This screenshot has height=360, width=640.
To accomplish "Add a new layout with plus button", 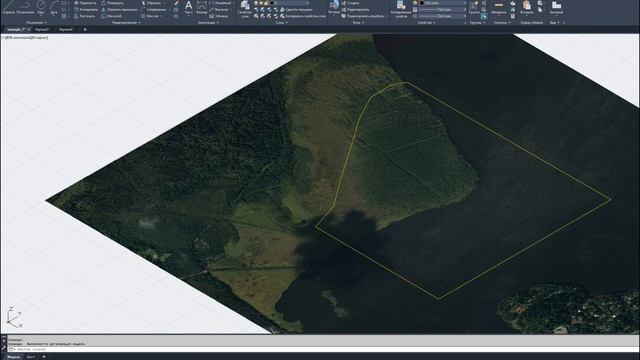I will [44, 357].
